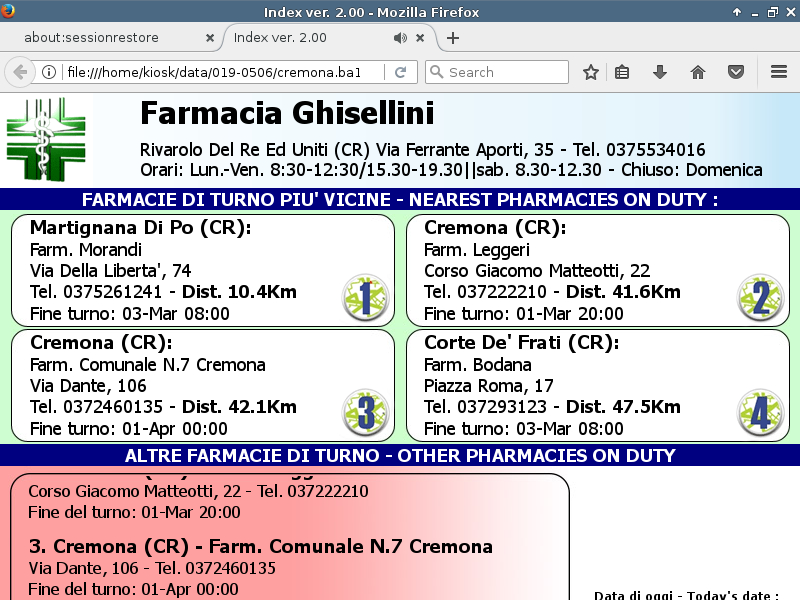Bookmark this page with the star icon

click(591, 72)
